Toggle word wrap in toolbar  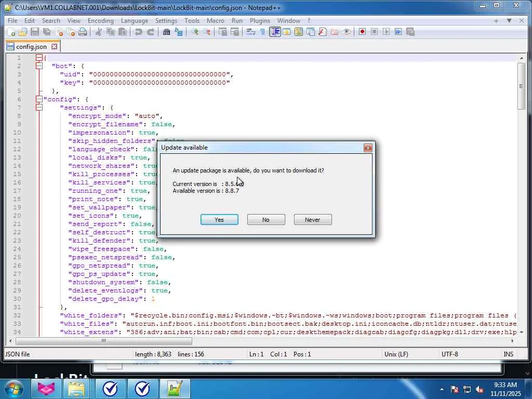pyautogui.click(x=251, y=32)
